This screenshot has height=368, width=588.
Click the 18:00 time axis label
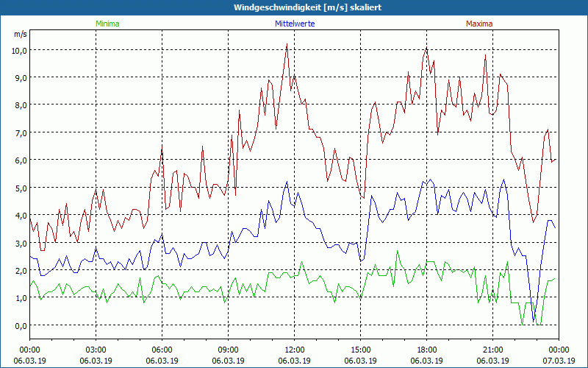tap(427, 350)
